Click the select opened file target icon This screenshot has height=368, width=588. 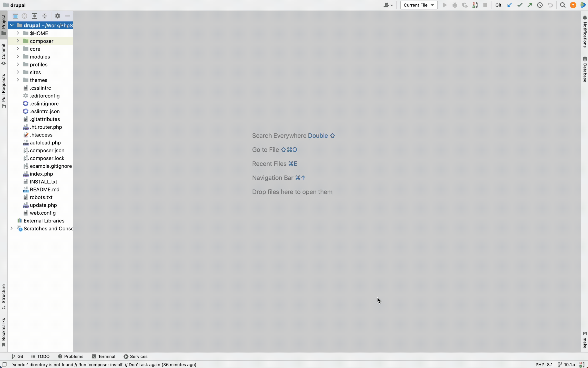24,16
